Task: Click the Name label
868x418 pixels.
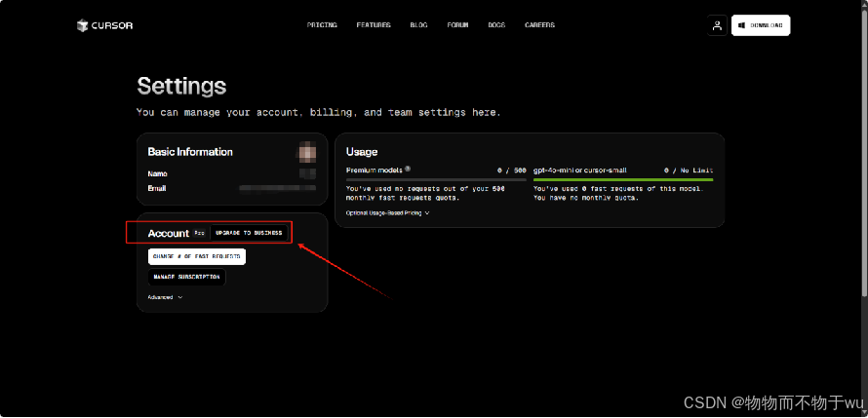Action: click(157, 174)
